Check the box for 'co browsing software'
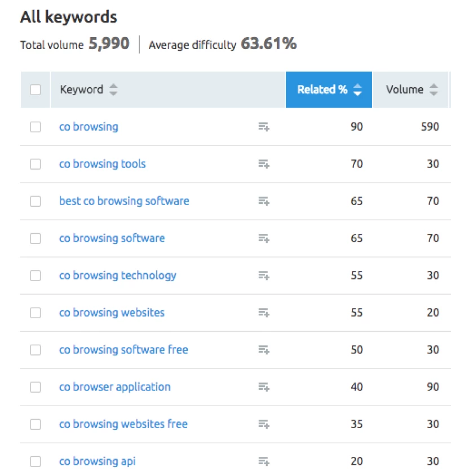The image size is (451, 476). [36, 238]
